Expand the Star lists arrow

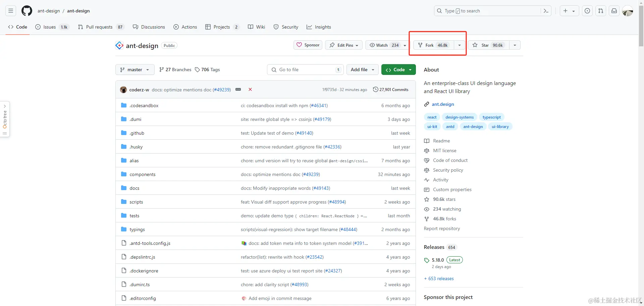pyautogui.click(x=515, y=45)
